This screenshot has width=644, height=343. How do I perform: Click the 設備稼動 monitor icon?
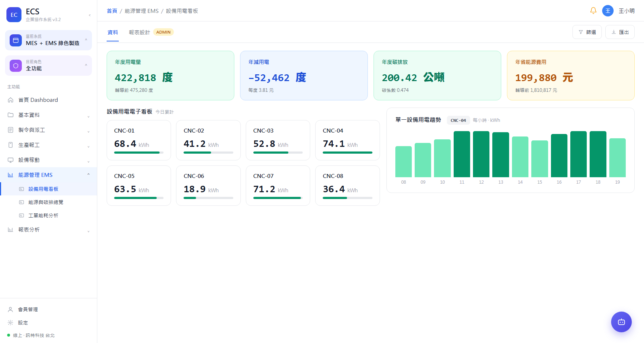[11, 160]
